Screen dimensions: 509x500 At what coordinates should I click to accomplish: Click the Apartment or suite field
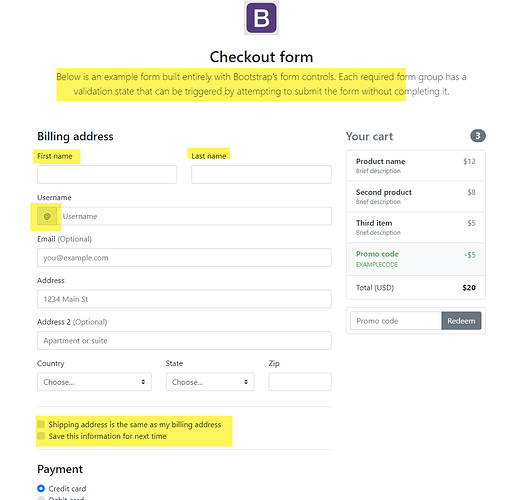(x=184, y=340)
